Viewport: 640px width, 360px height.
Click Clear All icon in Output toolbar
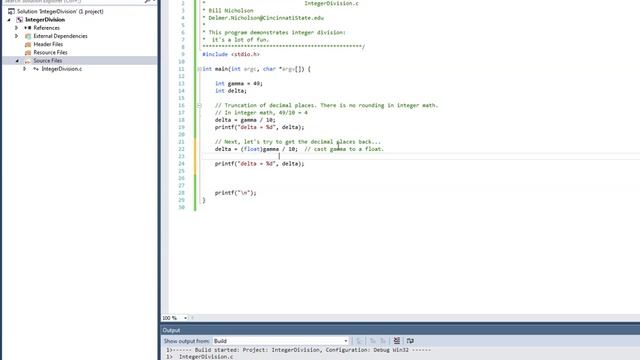point(396,341)
